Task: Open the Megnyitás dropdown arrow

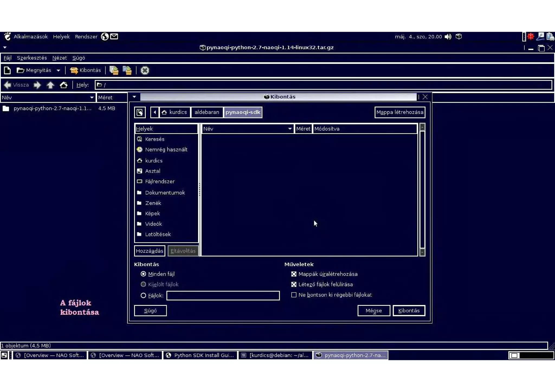Action: (58, 70)
